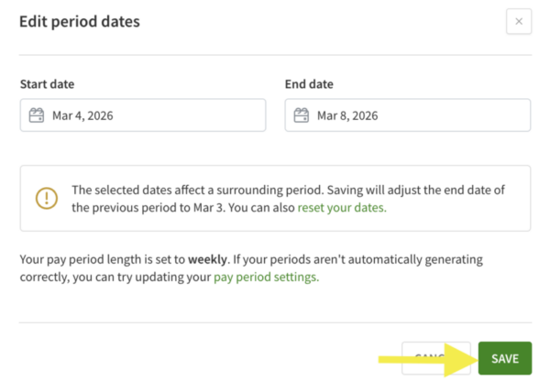Click the surrounding period warning message box

[x=275, y=199]
